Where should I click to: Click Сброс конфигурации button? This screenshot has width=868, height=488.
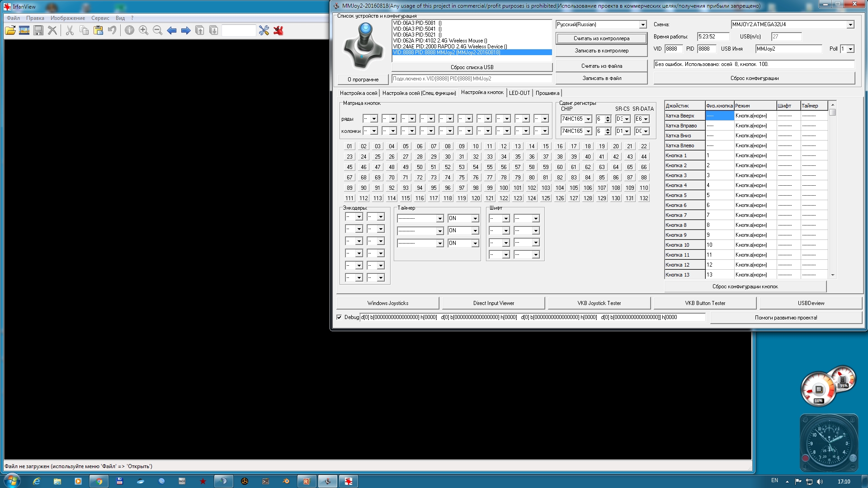pyautogui.click(x=754, y=78)
